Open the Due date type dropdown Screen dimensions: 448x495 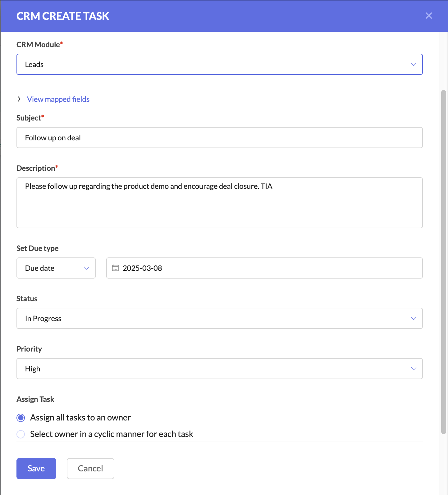56,268
